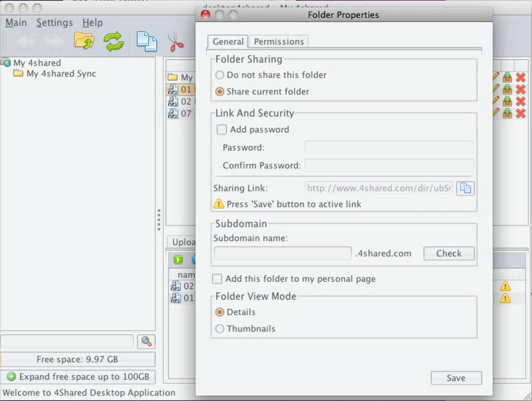Image resolution: width=532 pixels, height=401 pixels.
Task: Open the Settings menu
Action: (x=55, y=23)
